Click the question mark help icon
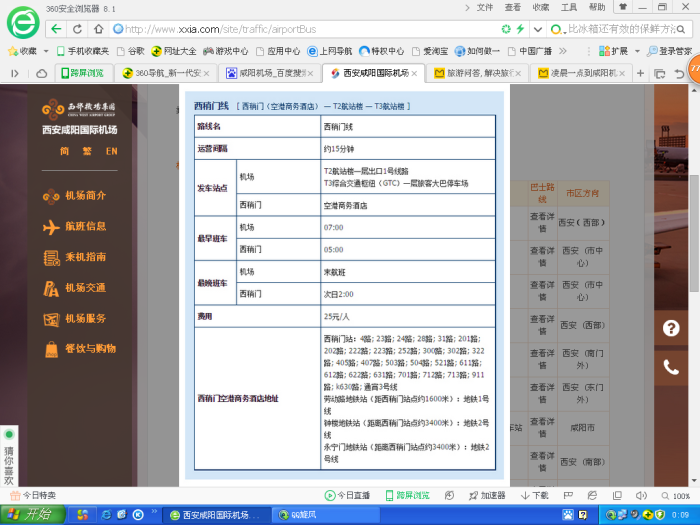Screen dimensions: 700x525 672,327
